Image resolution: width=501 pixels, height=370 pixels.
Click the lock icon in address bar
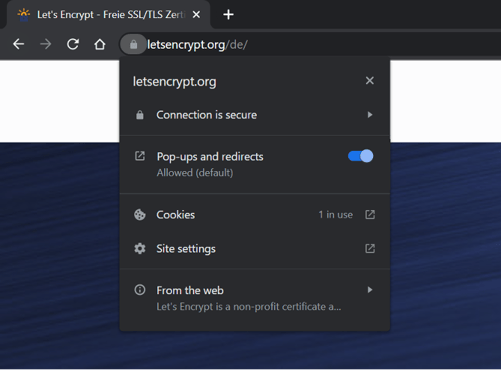point(133,44)
